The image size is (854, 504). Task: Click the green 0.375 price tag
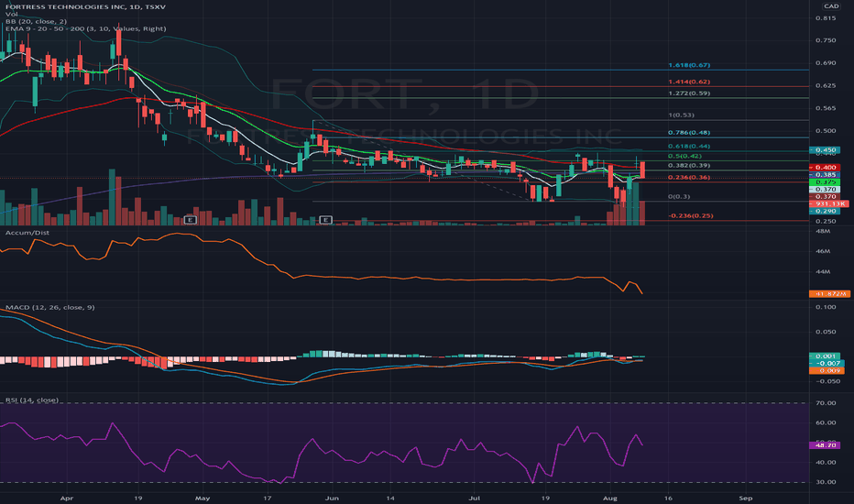click(x=825, y=182)
